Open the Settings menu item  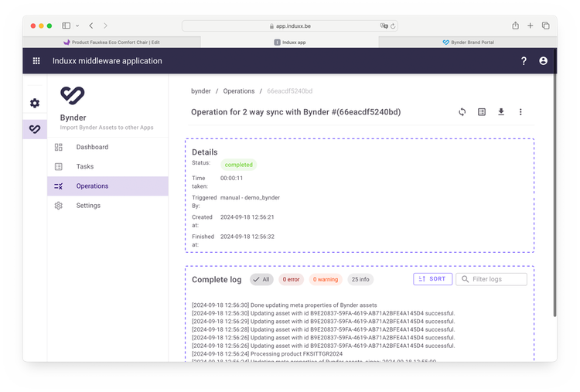click(107, 206)
